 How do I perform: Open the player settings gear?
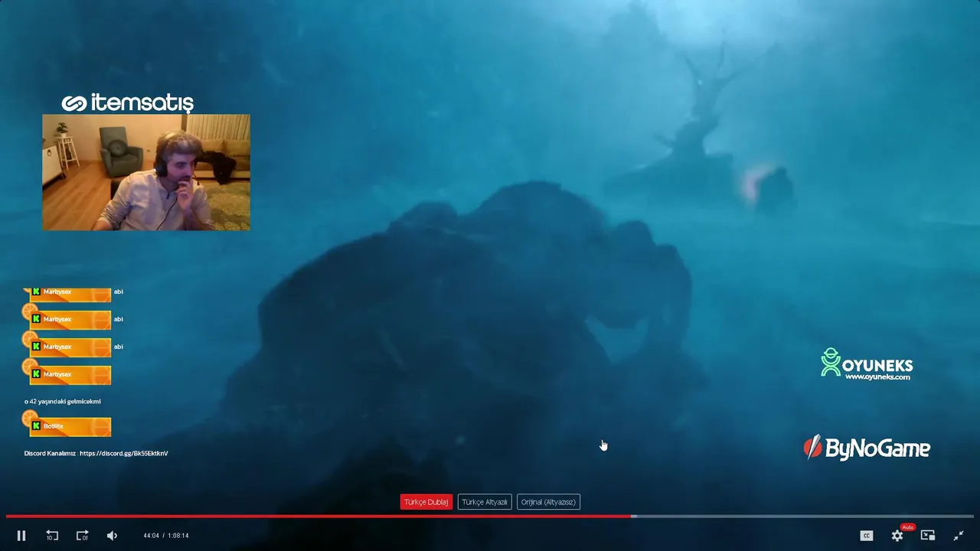point(897,536)
